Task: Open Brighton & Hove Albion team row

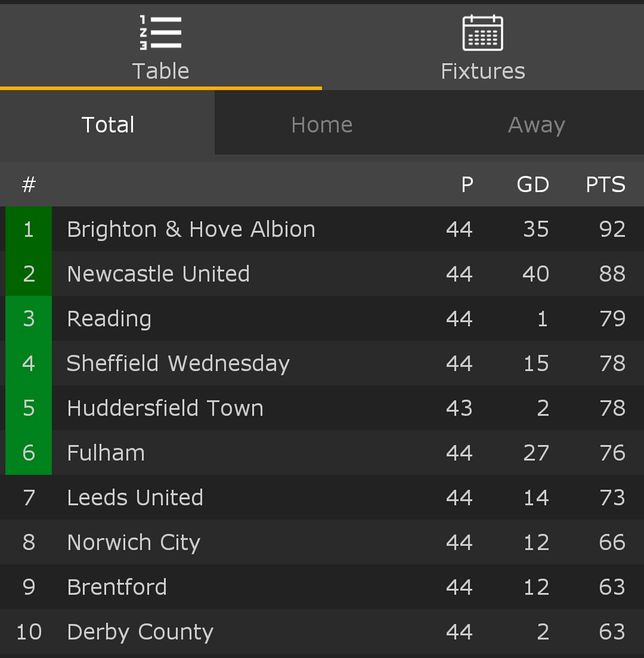Action: click(x=322, y=228)
